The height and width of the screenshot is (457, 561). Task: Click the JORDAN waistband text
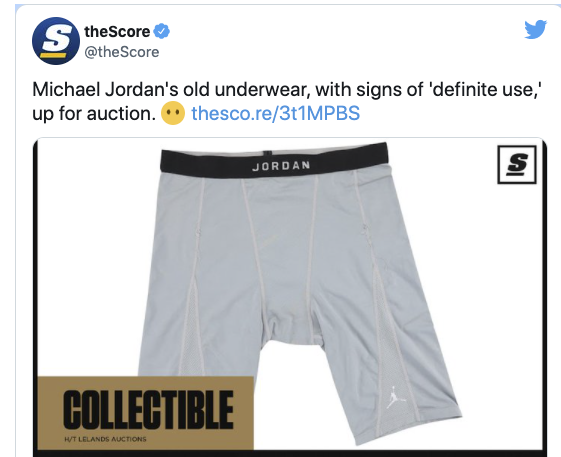pos(281,166)
